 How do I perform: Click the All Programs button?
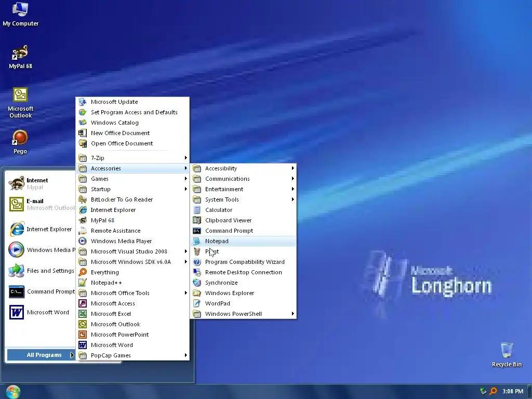coord(41,355)
